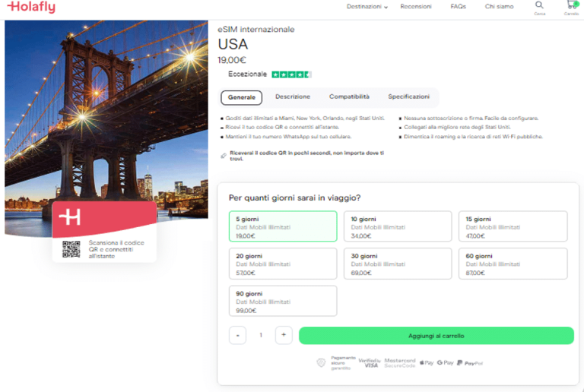The image size is (584, 392).
Task: Click the Verified by VISA icon
Action: tap(369, 362)
